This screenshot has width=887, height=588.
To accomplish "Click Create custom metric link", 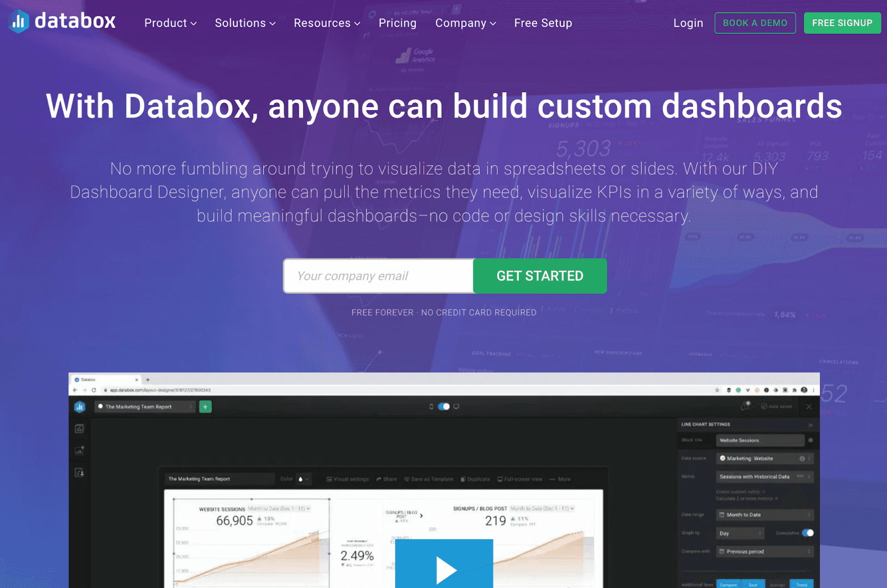I will tap(740, 492).
